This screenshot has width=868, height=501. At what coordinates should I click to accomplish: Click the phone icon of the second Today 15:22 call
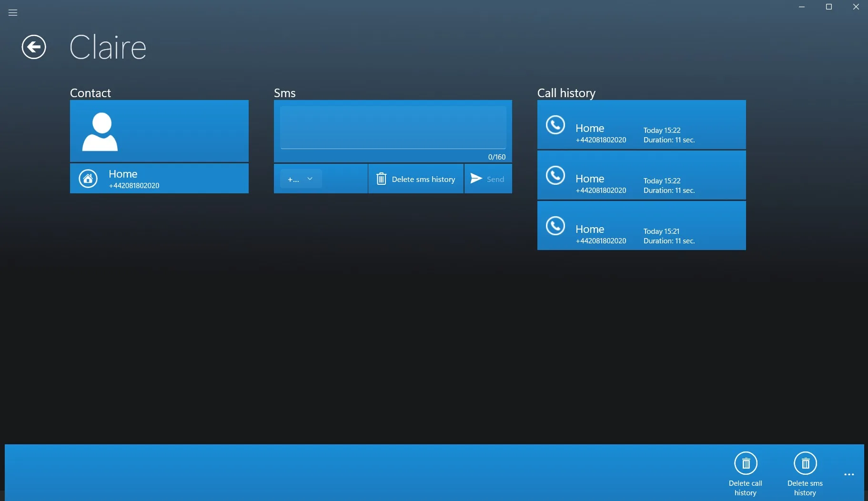555,175
